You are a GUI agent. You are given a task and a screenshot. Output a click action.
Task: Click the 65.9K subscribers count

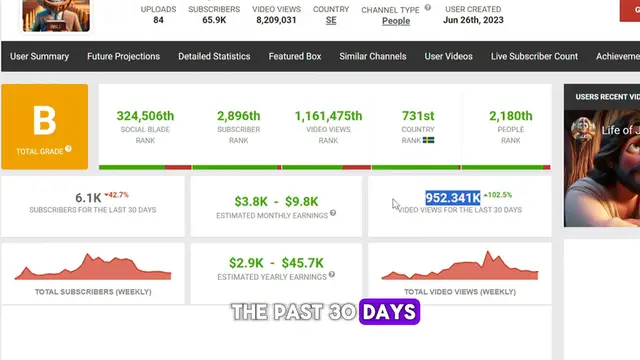[214, 20]
